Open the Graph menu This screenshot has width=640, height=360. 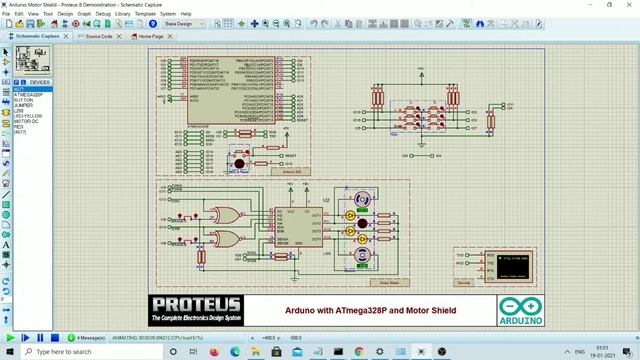click(x=84, y=14)
